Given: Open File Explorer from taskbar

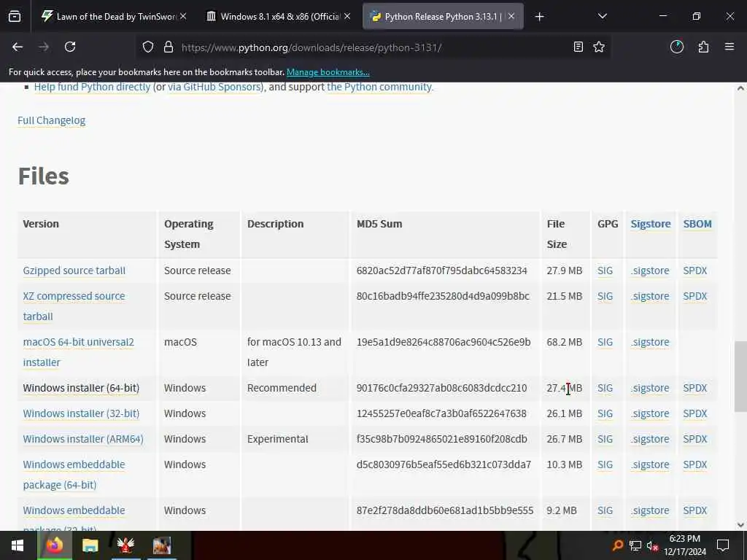Looking at the screenshot, I should click(x=90, y=545).
